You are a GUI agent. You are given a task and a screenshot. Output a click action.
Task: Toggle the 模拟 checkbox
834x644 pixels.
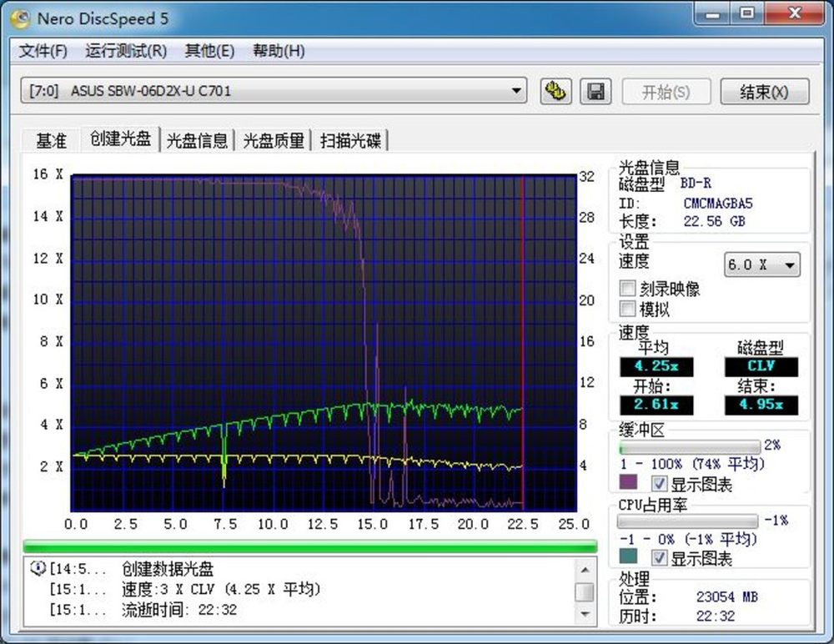coord(628,309)
